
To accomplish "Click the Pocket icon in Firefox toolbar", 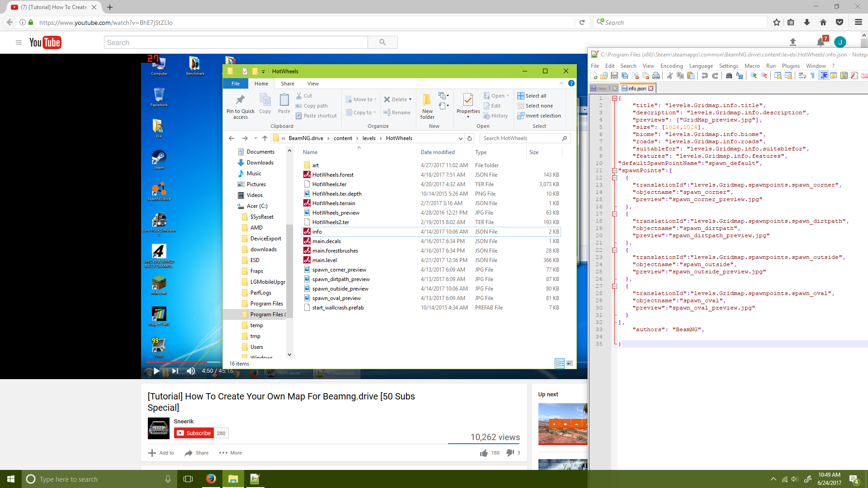I will pos(840,22).
